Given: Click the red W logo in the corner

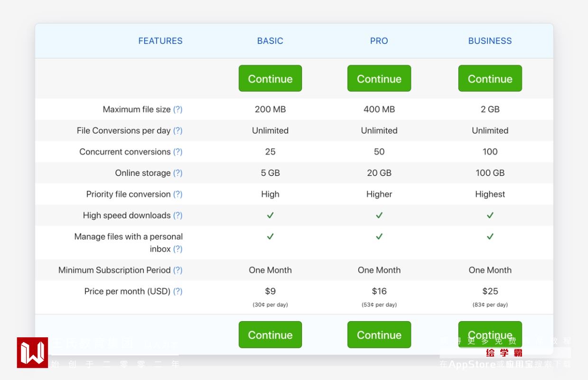Looking at the screenshot, I should (x=32, y=352).
